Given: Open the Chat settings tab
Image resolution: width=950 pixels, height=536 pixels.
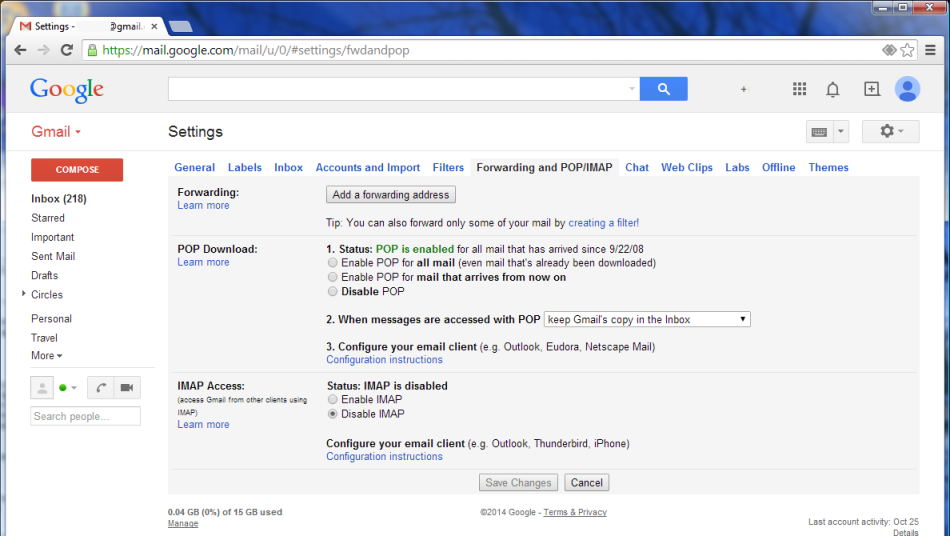Looking at the screenshot, I should coord(637,167).
